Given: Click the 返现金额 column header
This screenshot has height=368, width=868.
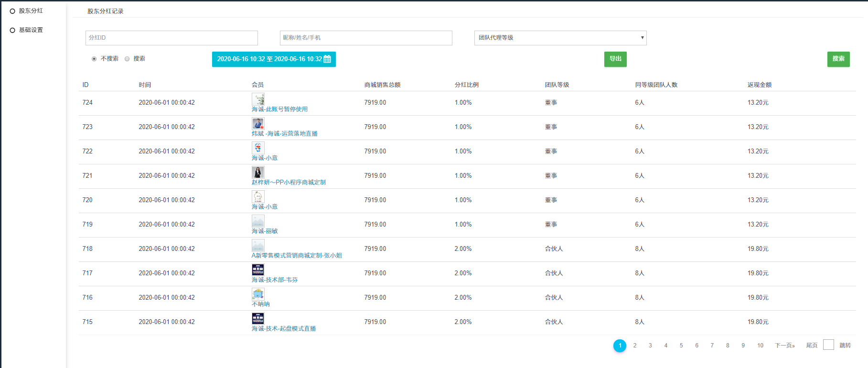Looking at the screenshot, I should pos(760,85).
